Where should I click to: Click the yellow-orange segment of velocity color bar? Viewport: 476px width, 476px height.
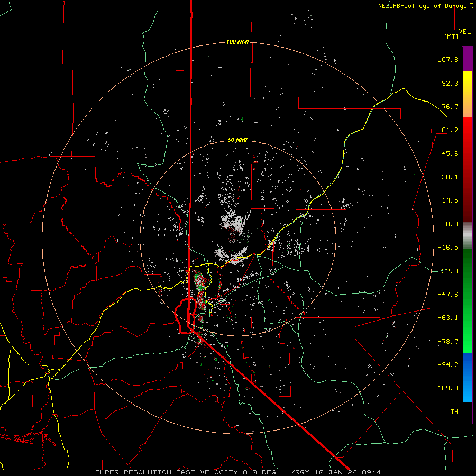[x=467, y=95]
